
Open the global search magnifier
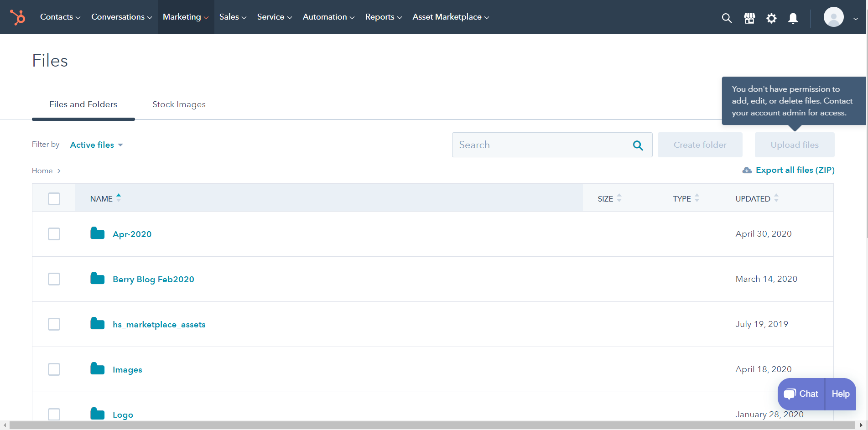tap(726, 18)
